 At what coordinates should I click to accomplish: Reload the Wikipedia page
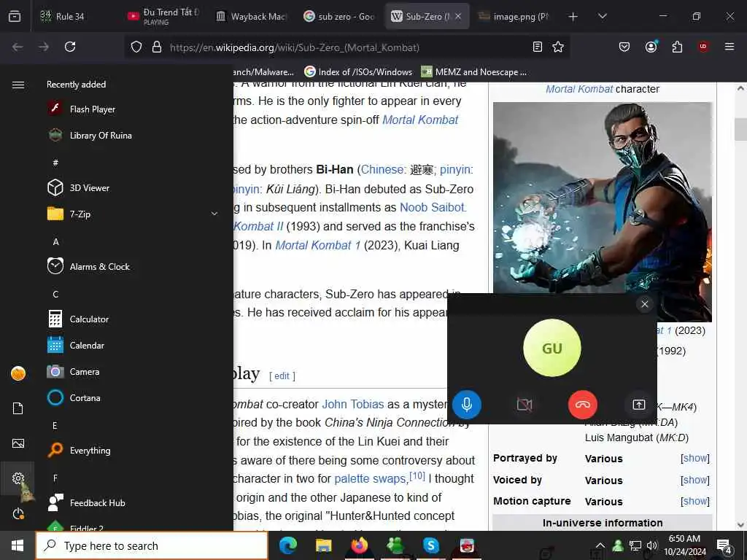(70, 47)
